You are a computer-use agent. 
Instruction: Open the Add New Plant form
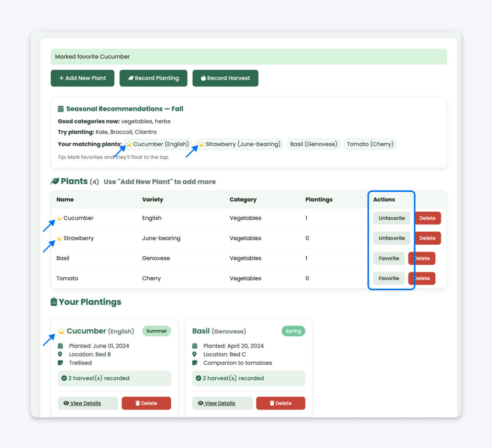tap(82, 78)
